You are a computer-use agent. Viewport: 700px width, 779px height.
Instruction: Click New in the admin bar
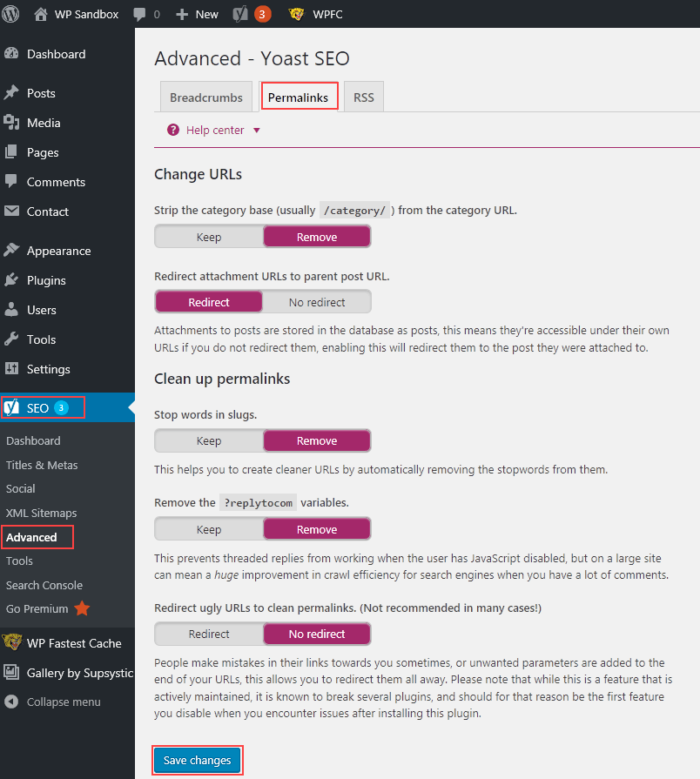tap(206, 15)
